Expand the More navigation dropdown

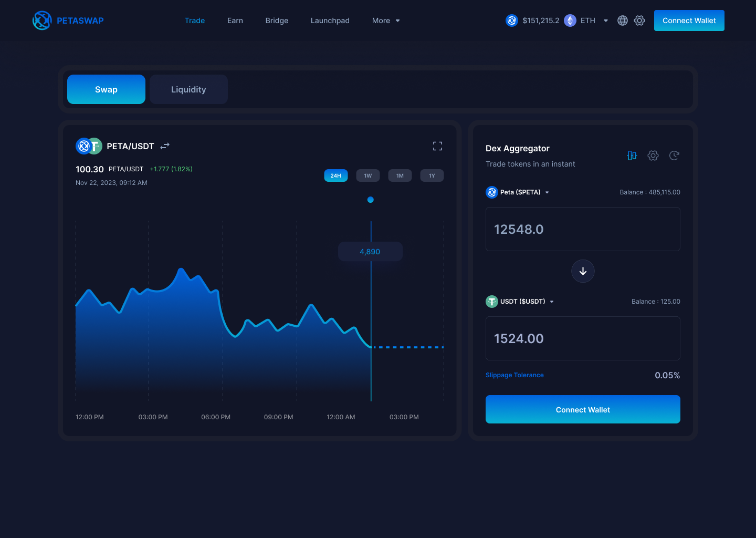[386, 20]
